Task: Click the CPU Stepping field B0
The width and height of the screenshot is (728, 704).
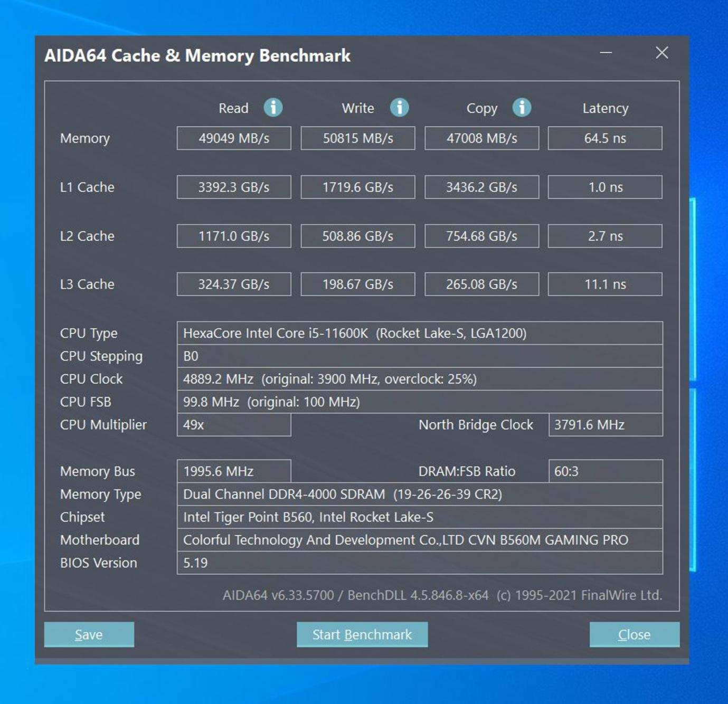Action: point(420,356)
